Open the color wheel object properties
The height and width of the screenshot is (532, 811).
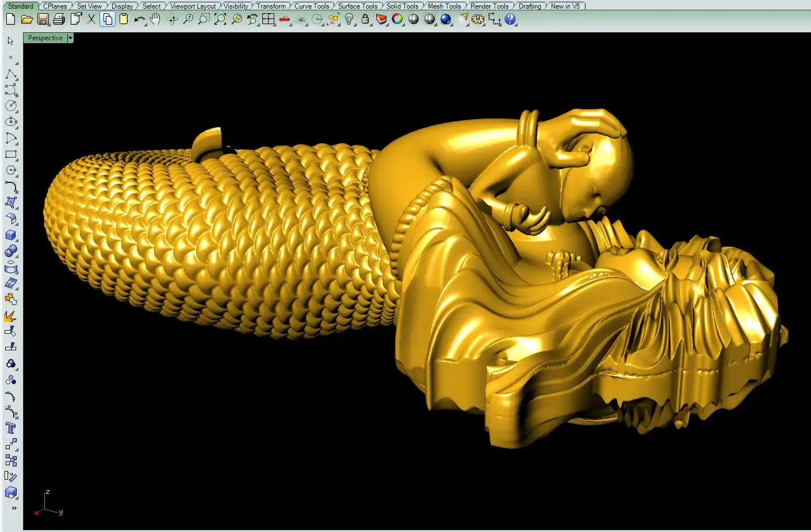pos(397,20)
